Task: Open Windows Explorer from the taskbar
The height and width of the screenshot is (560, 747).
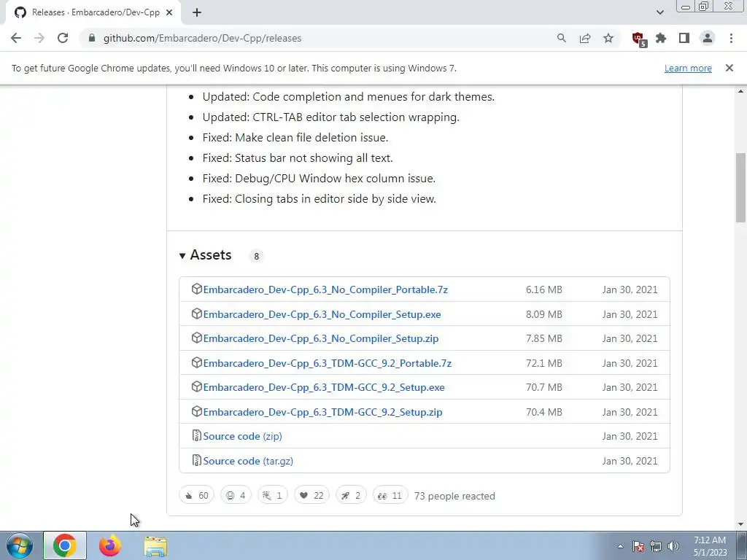Action: pyautogui.click(x=155, y=545)
